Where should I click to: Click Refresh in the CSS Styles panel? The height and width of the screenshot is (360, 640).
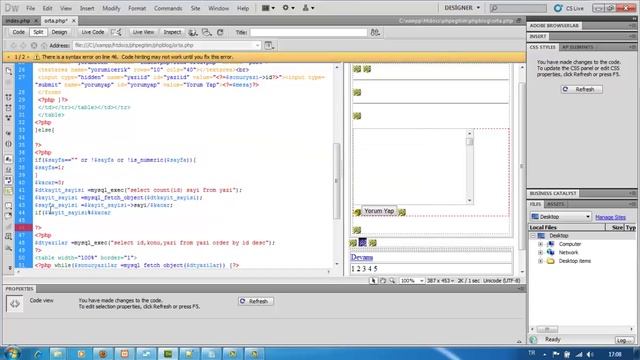point(581,89)
